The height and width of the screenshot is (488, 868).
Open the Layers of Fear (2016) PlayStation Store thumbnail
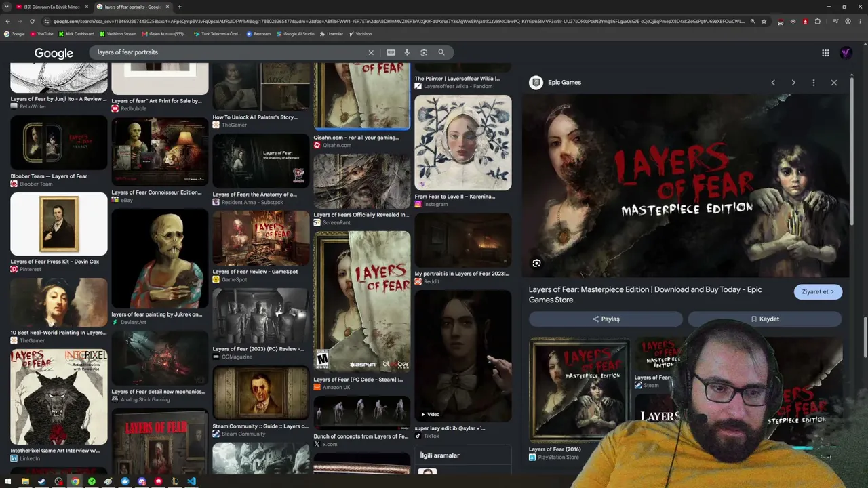pos(579,391)
